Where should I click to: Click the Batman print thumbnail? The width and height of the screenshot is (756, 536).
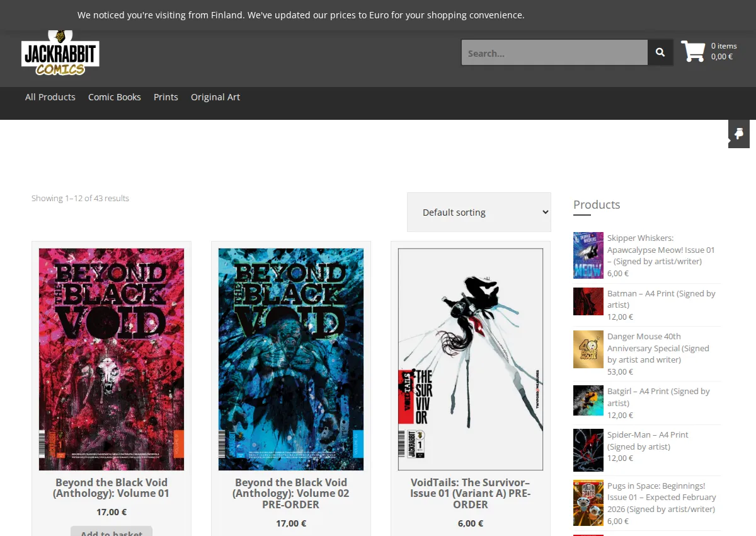pyautogui.click(x=588, y=301)
